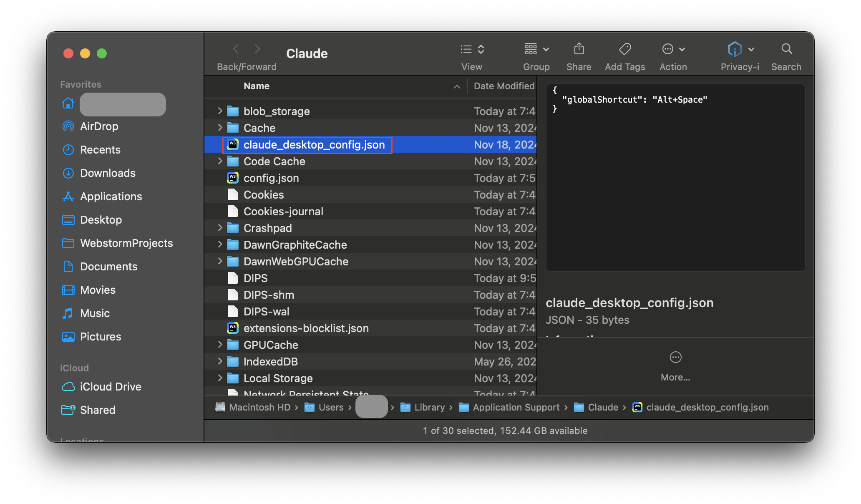The height and width of the screenshot is (504, 861).
Task: Go to Application Support in path bar
Action: tap(516, 407)
